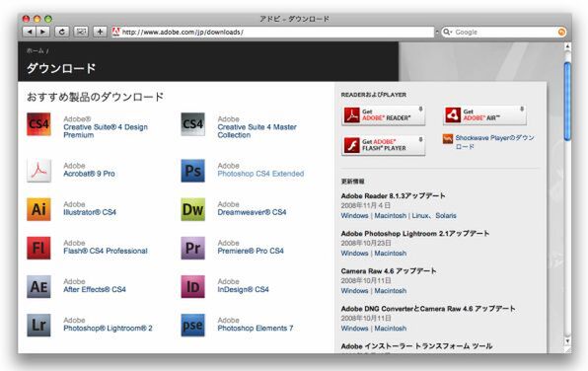Click Macintosh under Lightroom 2.1 update
588x371 pixels.
click(x=391, y=254)
